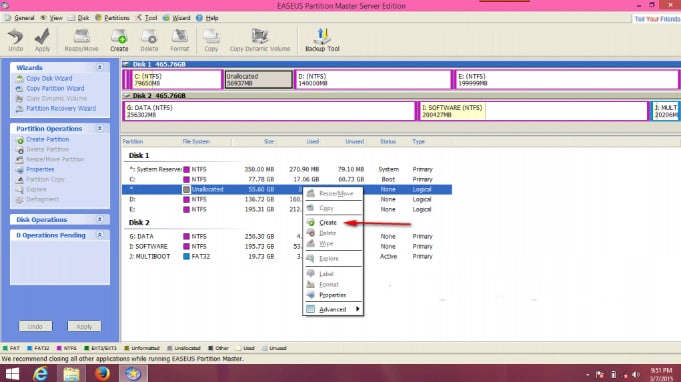Click the Undo button in sidebar bottom
681x382 pixels.
coord(35,326)
